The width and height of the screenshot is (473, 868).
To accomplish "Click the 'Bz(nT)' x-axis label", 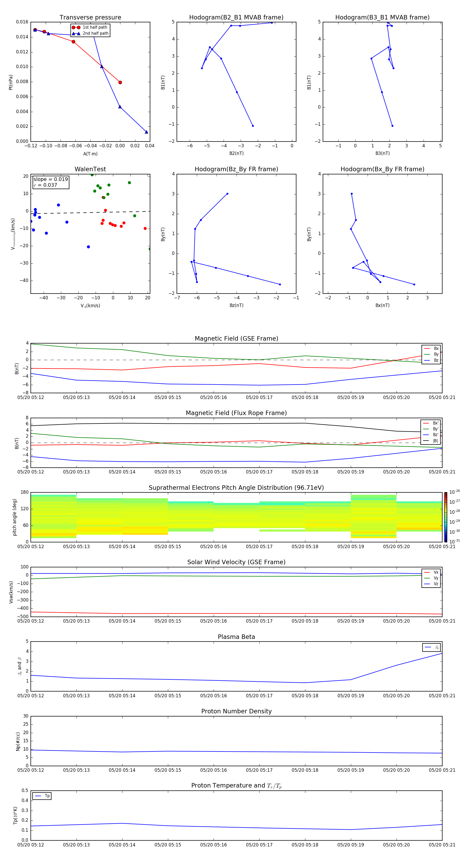I will pos(236,306).
